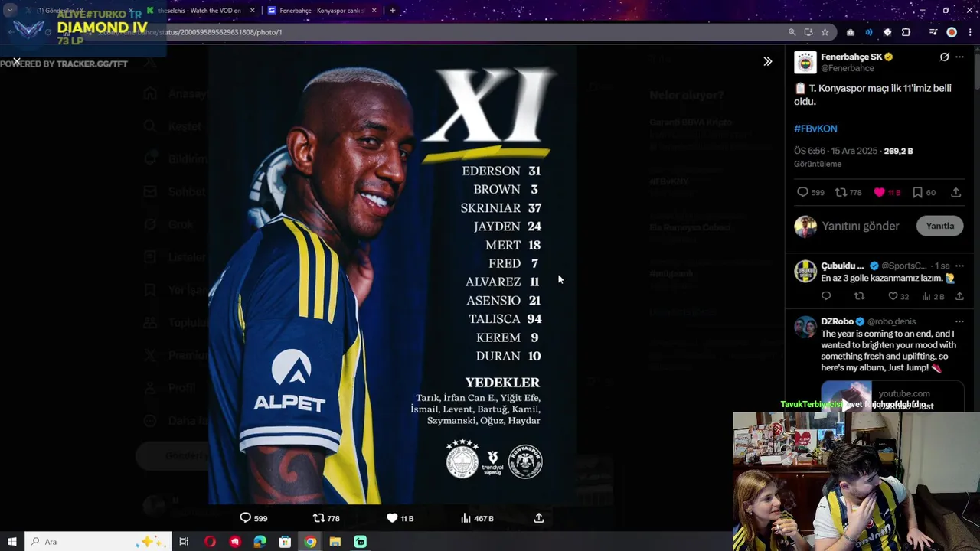View analytics icon showing 467 B
The image size is (980, 551).
pos(465,518)
